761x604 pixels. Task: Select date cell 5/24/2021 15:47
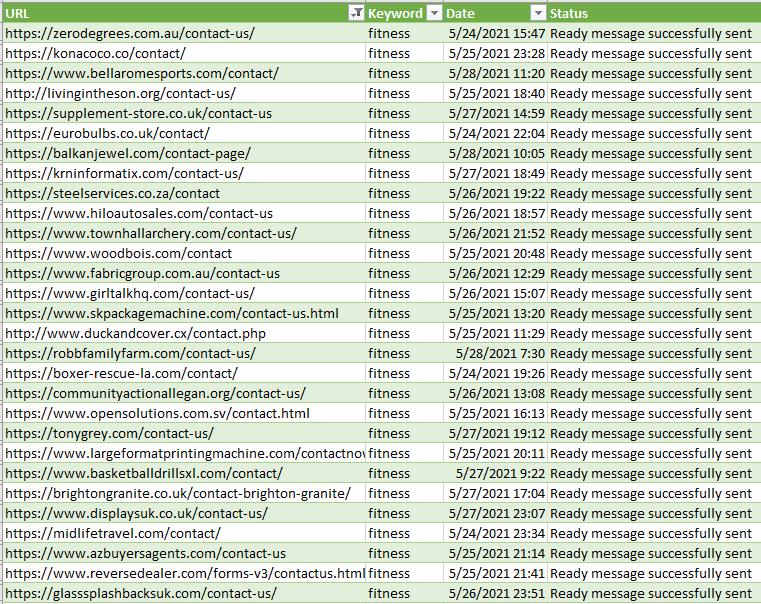pos(496,33)
